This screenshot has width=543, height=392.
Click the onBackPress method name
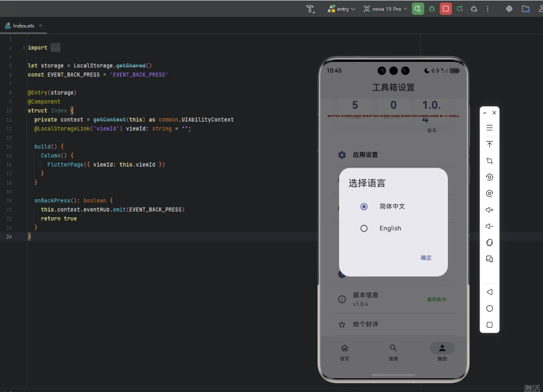click(x=52, y=200)
